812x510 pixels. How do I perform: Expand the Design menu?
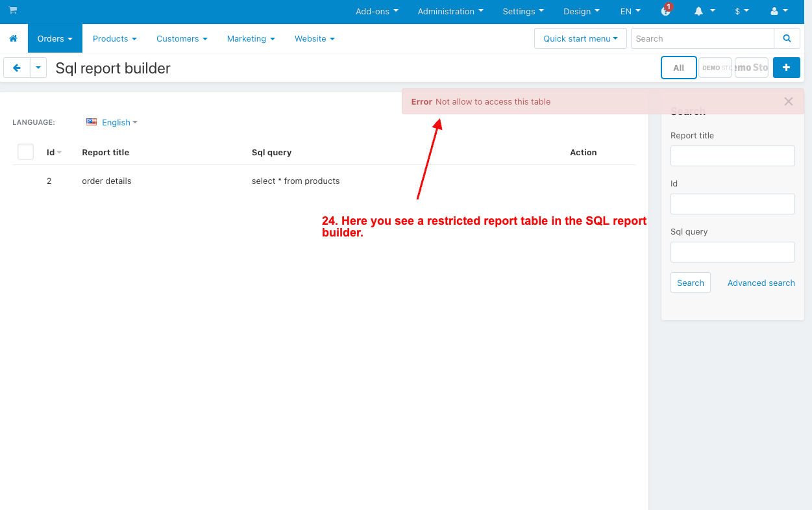582,11
